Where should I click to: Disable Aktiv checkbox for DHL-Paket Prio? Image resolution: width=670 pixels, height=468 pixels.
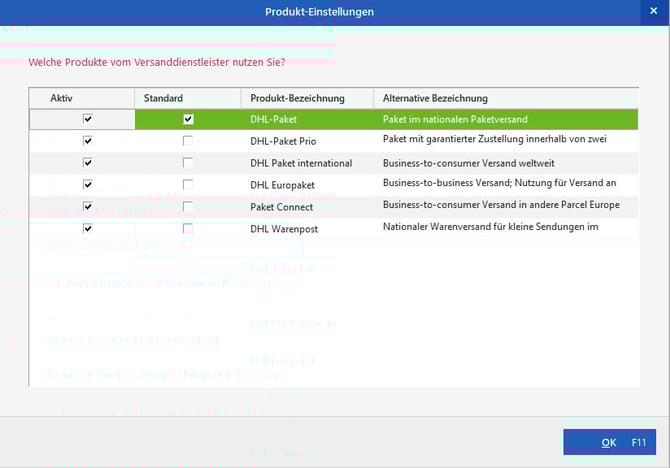[88, 141]
